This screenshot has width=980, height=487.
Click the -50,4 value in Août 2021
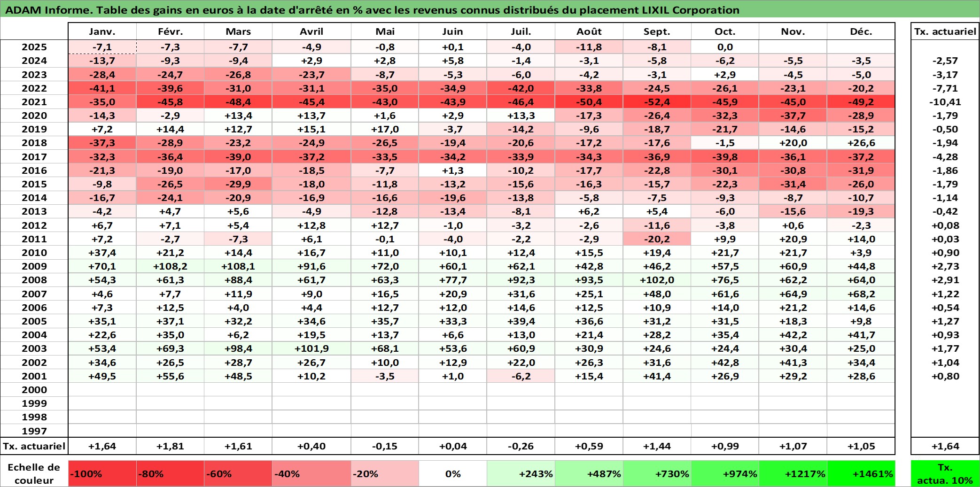point(589,102)
